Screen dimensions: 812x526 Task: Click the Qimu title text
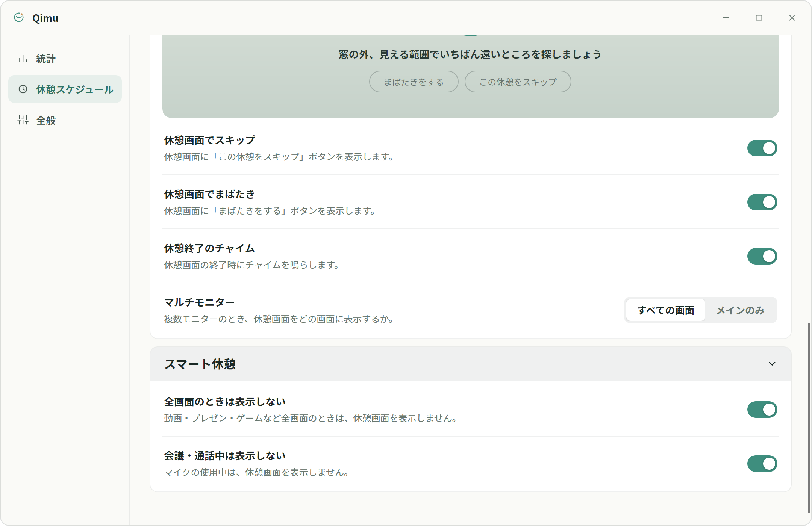(45, 18)
